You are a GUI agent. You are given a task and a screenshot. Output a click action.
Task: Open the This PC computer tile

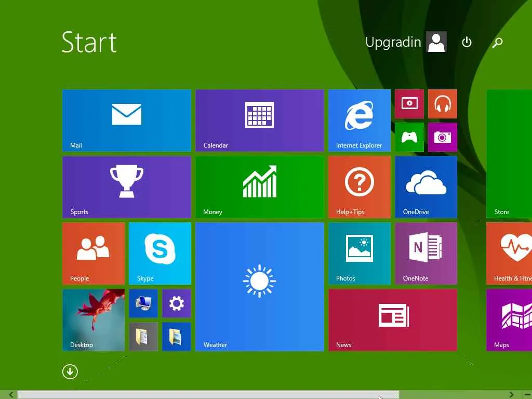tap(143, 303)
